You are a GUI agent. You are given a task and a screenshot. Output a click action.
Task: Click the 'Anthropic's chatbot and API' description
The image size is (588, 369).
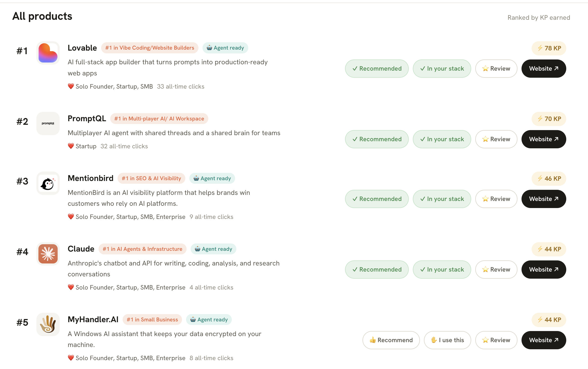point(174,269)
